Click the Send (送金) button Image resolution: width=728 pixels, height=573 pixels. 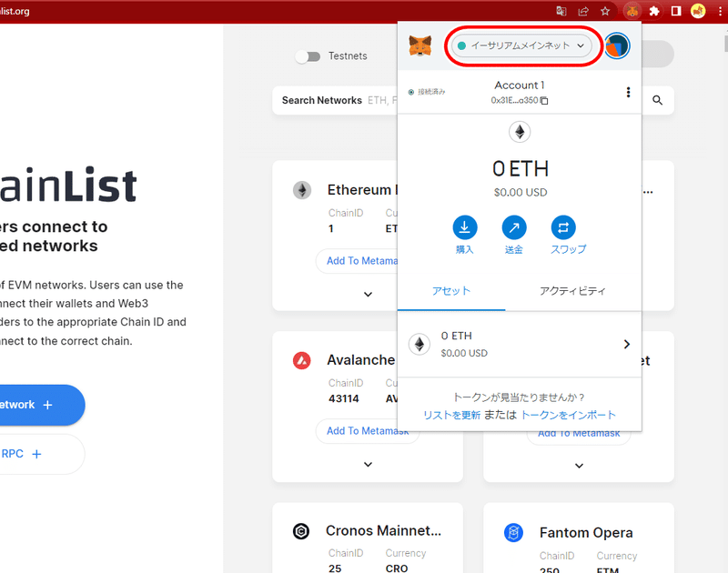click(x=514, y=235)
